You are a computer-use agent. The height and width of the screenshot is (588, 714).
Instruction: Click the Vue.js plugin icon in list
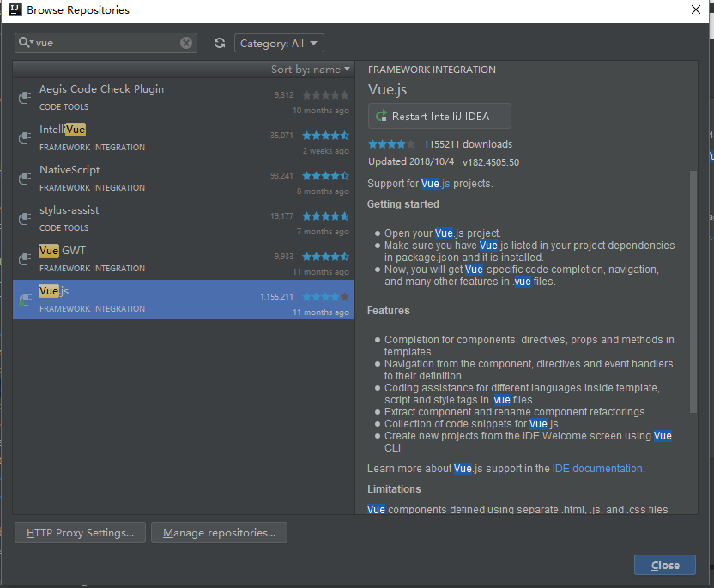pyautogui.click(x=25, y=300)
